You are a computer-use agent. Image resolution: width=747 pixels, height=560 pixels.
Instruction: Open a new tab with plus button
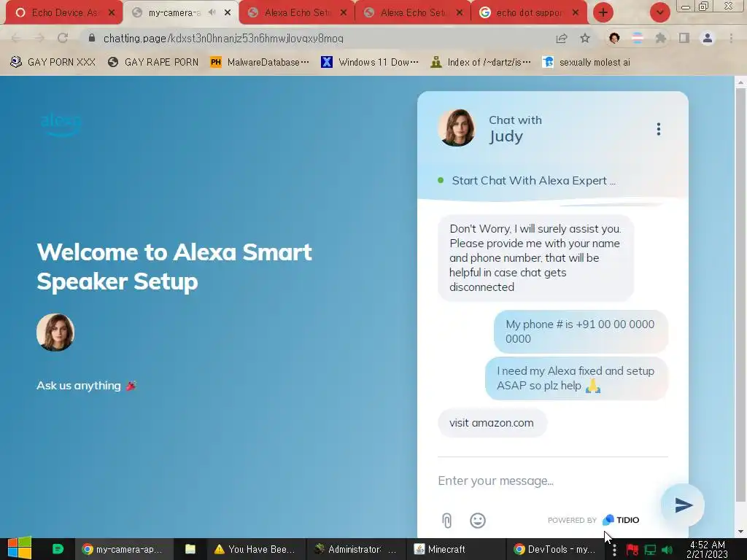coord(603,13)
